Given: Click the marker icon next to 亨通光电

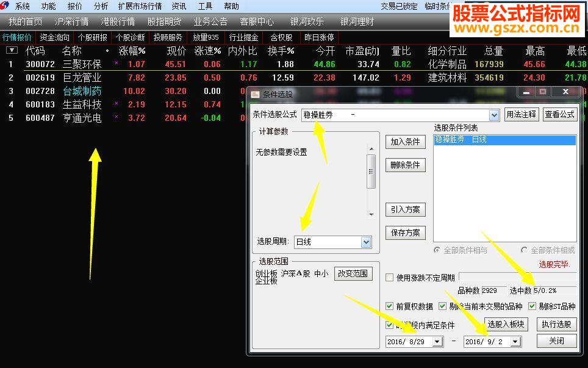Looking at the screenshot, I should click(117, 117).
